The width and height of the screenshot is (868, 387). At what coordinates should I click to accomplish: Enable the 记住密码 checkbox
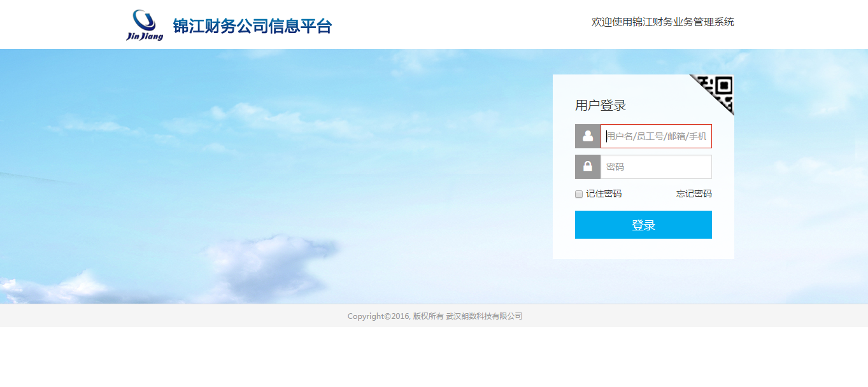[x=579, y=194]
